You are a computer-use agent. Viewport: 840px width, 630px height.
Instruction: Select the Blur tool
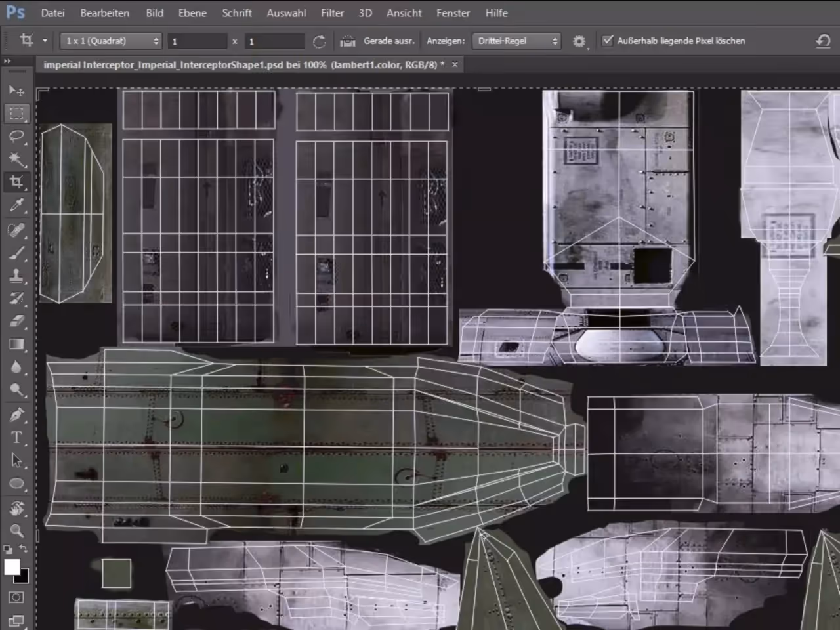(16, 367)
